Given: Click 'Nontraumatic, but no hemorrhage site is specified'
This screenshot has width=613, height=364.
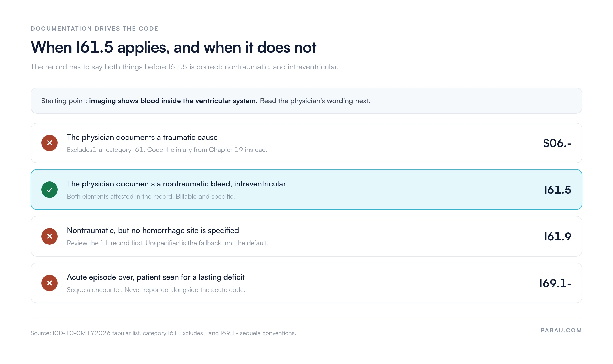Looking at the screenshot, I should (x=153, y=230).
